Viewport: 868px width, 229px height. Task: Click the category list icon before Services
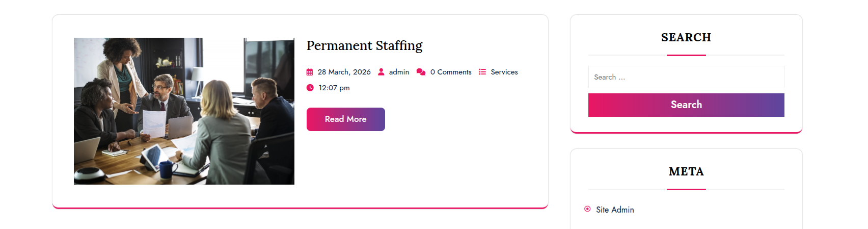point(482,72)
